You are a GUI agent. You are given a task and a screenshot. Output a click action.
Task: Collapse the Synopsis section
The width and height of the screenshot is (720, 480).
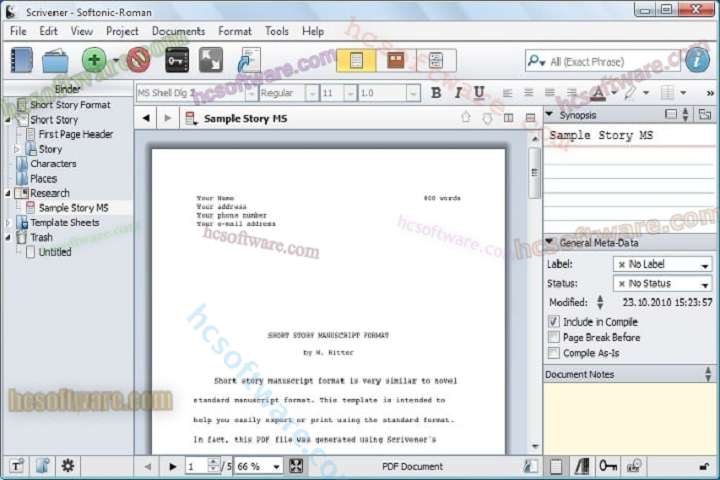tap(549, 114)
